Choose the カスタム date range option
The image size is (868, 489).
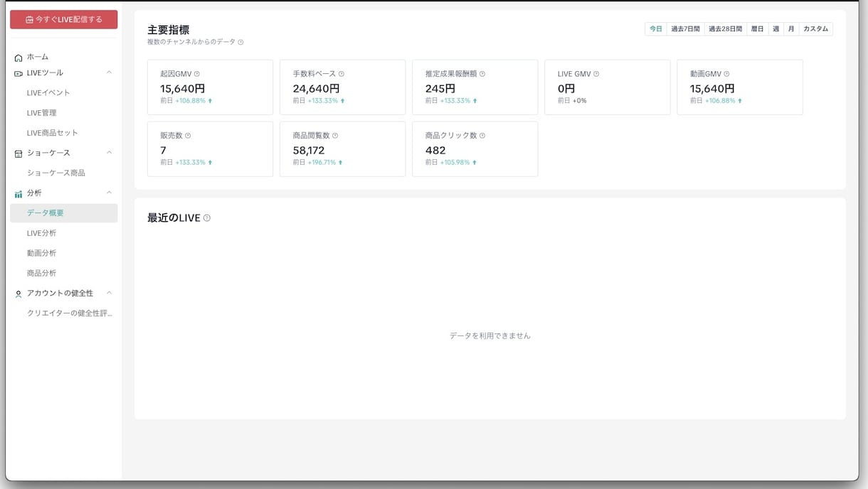pos(815,29)
